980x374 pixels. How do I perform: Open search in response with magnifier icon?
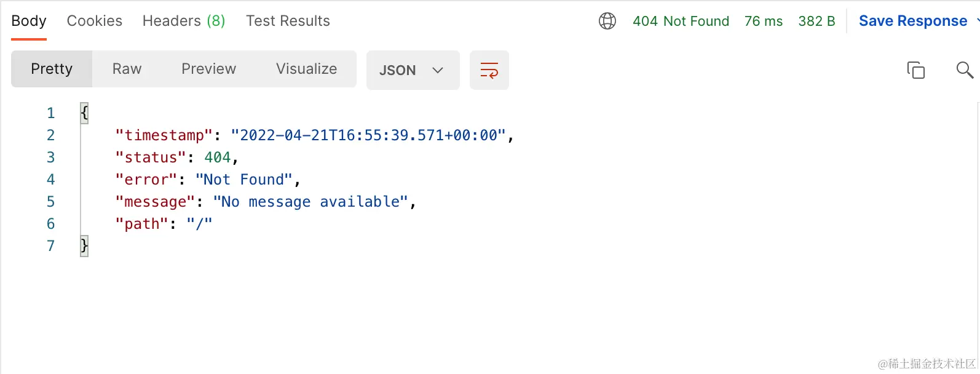pyautogui.click(x=965, y=70)
